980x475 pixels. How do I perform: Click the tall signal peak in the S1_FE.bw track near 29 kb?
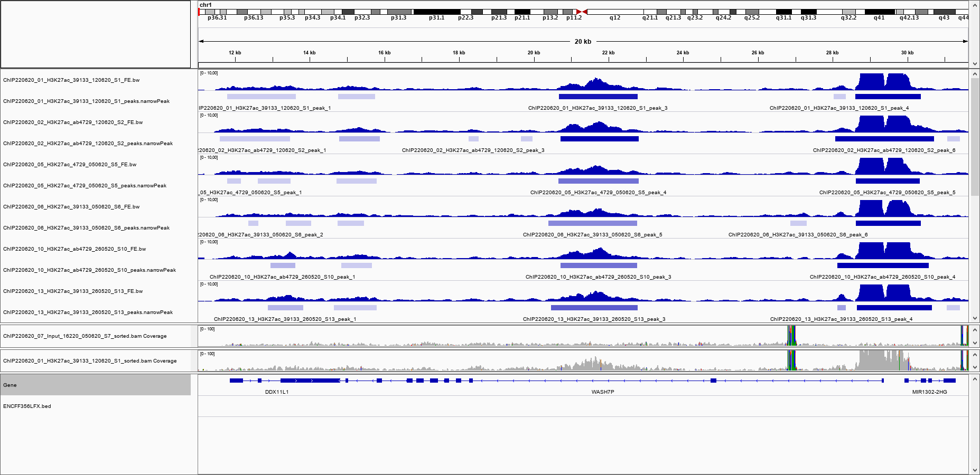(871, 82)
